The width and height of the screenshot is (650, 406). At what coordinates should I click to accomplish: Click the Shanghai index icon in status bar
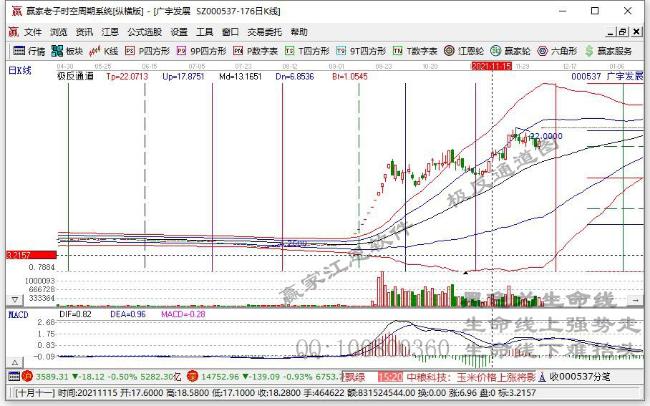pos(27,376)
